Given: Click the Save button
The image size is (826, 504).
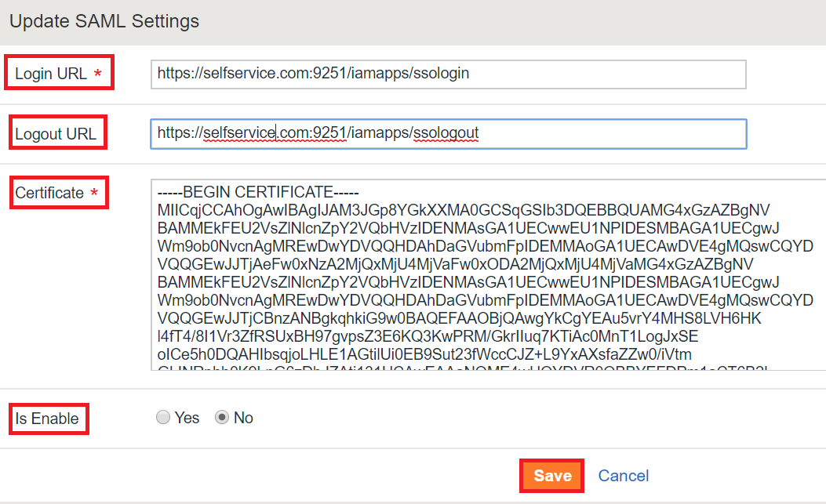Looking at the screenshot, I should pyautogui.click(x=552, y=476).
